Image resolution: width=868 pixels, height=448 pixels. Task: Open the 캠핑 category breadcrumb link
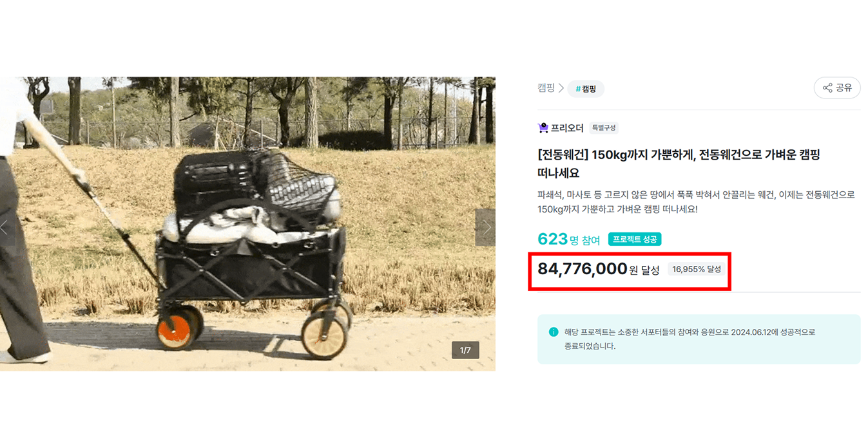pos(545,88)
